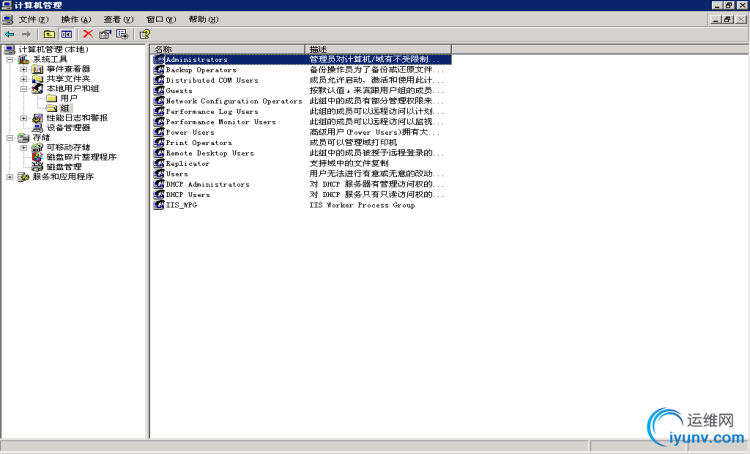Click the 磁盘碎片整理程序 icon
This screenshot has width=750, height=454.
pyautogui.click(x=37, y=157)
